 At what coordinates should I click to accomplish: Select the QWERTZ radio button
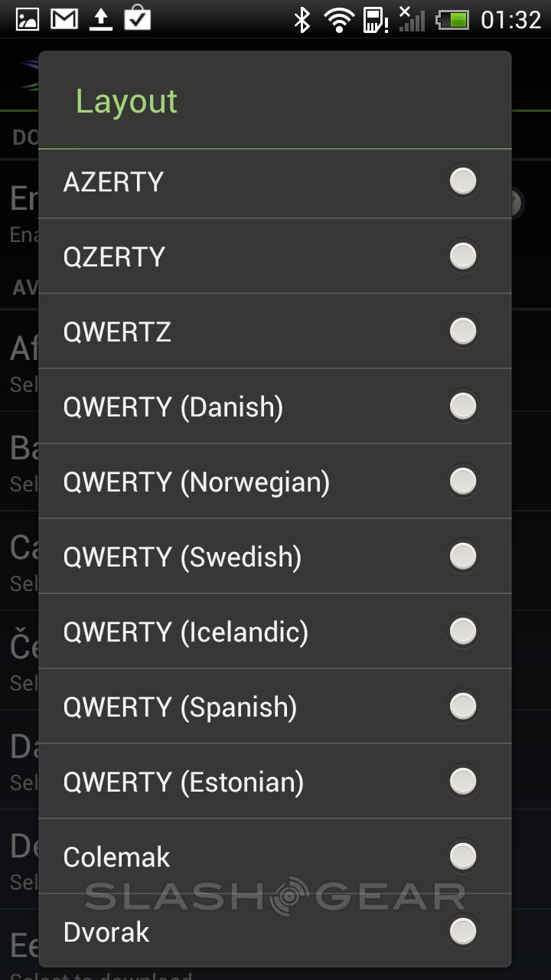coord(462,332)
